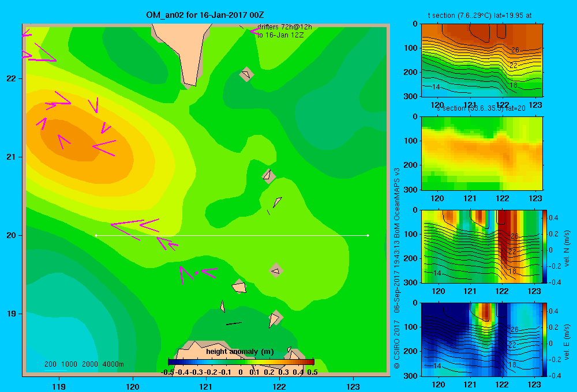
Task: Click longitude label 123 under the main map
Action: [x=353, y=386]
